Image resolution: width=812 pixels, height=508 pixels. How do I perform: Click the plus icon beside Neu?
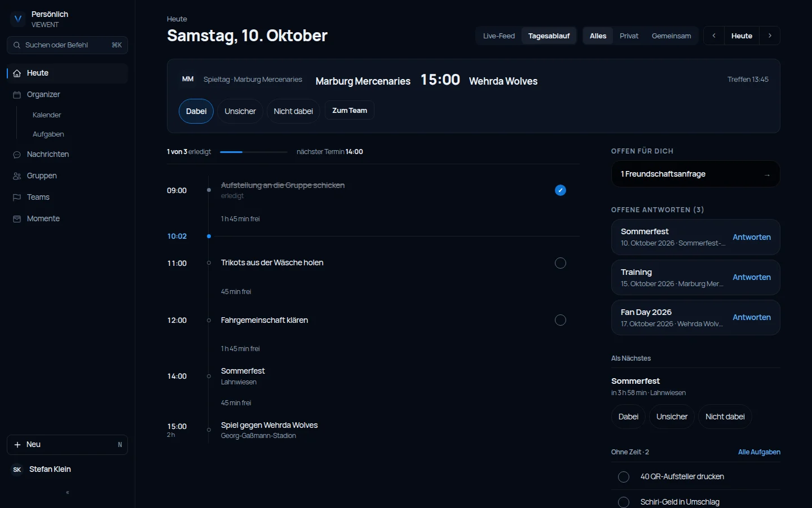[17, 445]
